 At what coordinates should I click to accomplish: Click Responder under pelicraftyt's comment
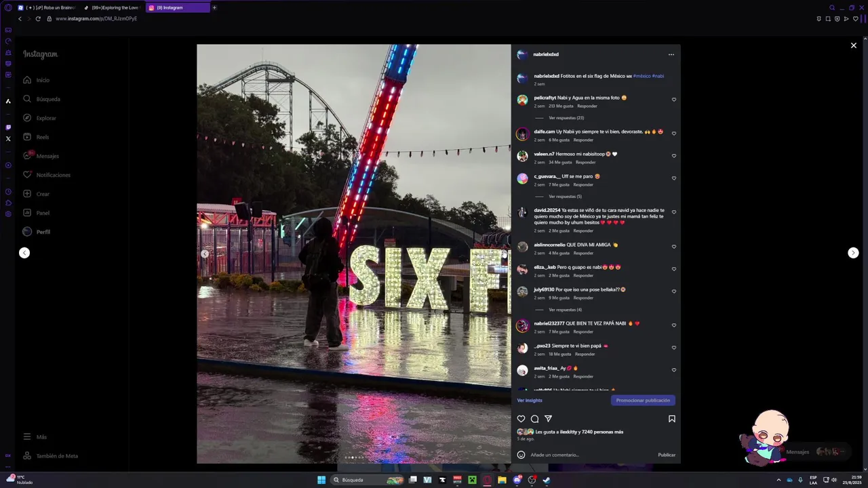point(587,106)
